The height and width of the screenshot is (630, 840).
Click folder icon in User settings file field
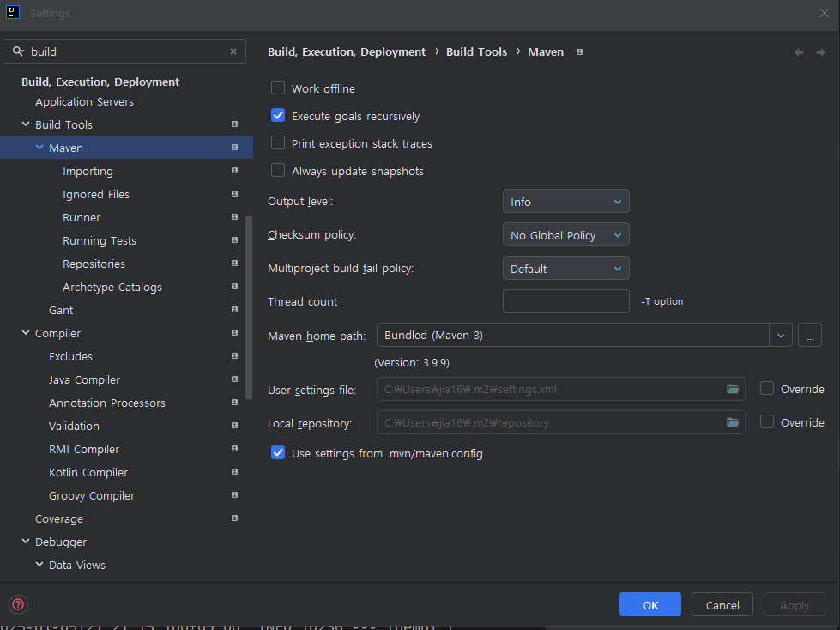pos(733,389)
